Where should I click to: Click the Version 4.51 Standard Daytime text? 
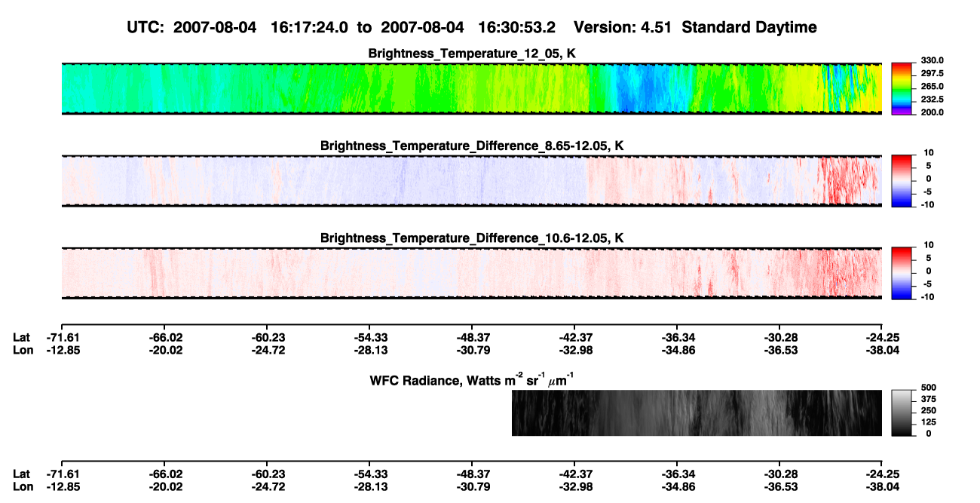coord(695,28)
